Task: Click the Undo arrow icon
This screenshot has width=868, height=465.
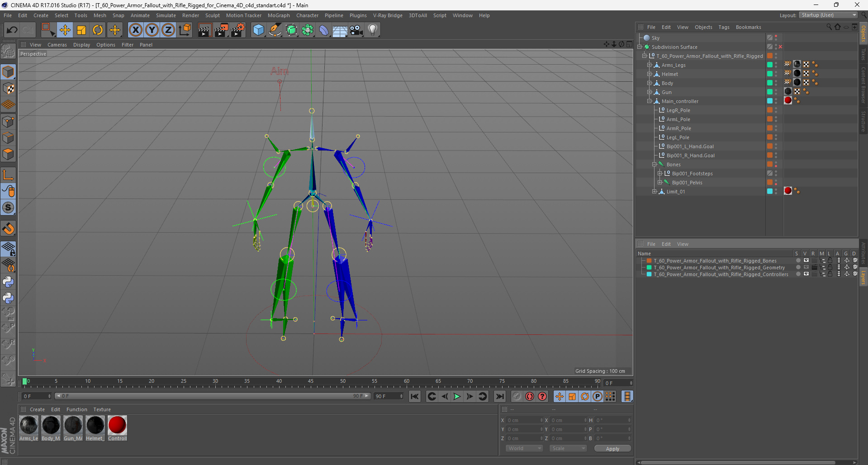Action: (12, 30)
